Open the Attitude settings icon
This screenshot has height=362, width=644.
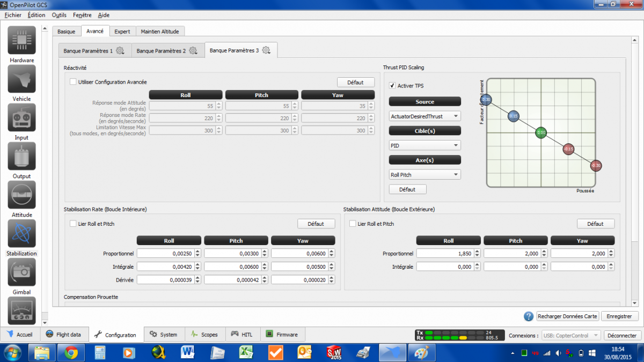(21, 195)
